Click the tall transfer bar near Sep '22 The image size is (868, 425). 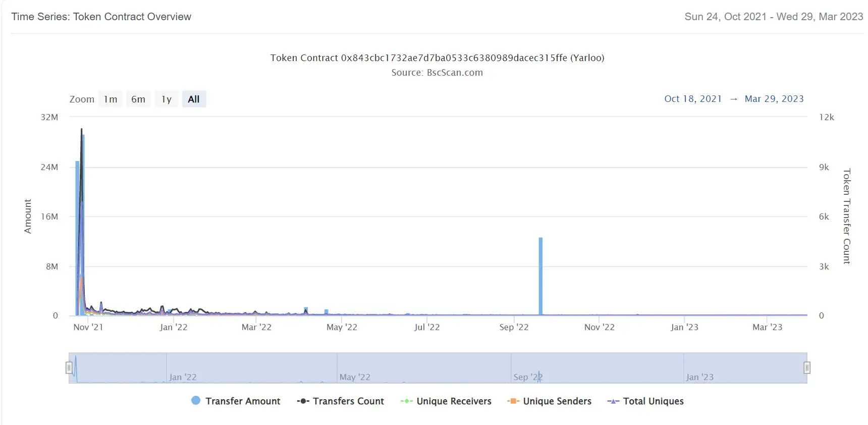coord(540,276)
